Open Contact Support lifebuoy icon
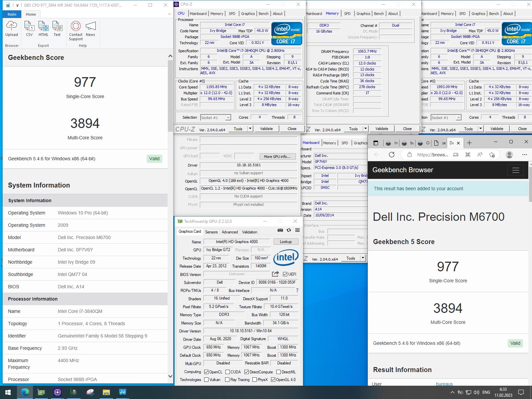 pyautogui.click(x=76, y=26)
